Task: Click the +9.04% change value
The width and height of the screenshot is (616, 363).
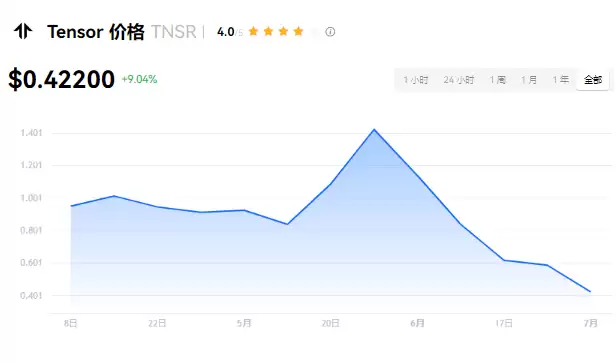Action: coord(139,79)
